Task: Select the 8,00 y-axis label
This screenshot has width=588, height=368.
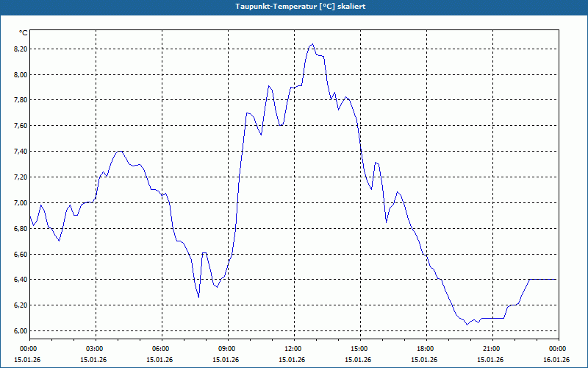Action: [21, 75]
